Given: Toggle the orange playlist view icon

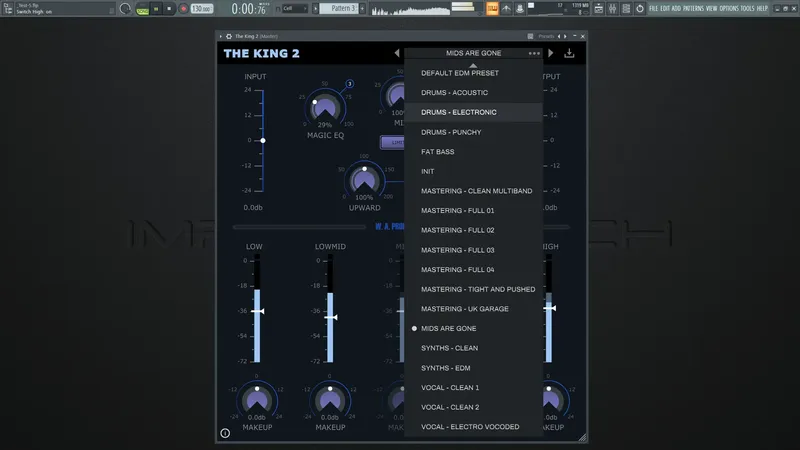Looking at the screenshot, I should 492,9.
